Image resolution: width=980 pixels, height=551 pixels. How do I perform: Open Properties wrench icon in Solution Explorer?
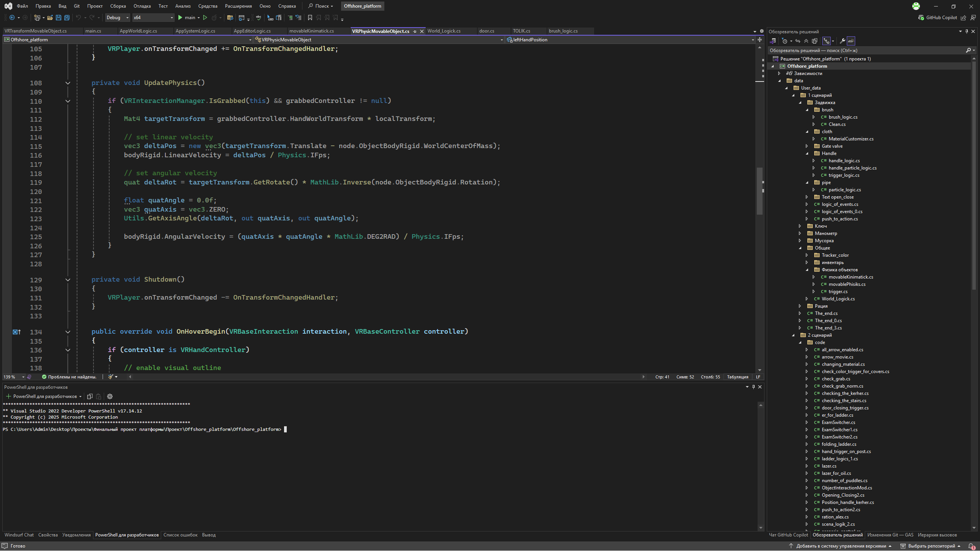point(843,41)
